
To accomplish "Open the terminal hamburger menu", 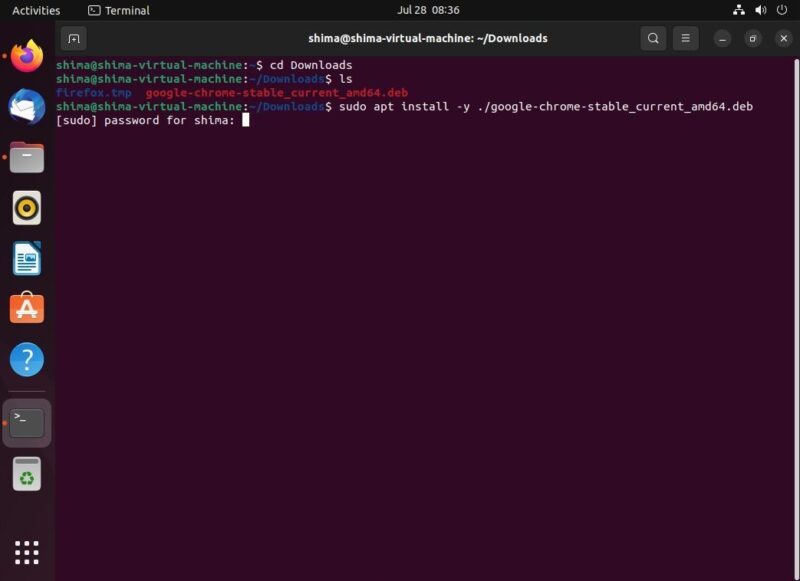I will tap(685, 38).
